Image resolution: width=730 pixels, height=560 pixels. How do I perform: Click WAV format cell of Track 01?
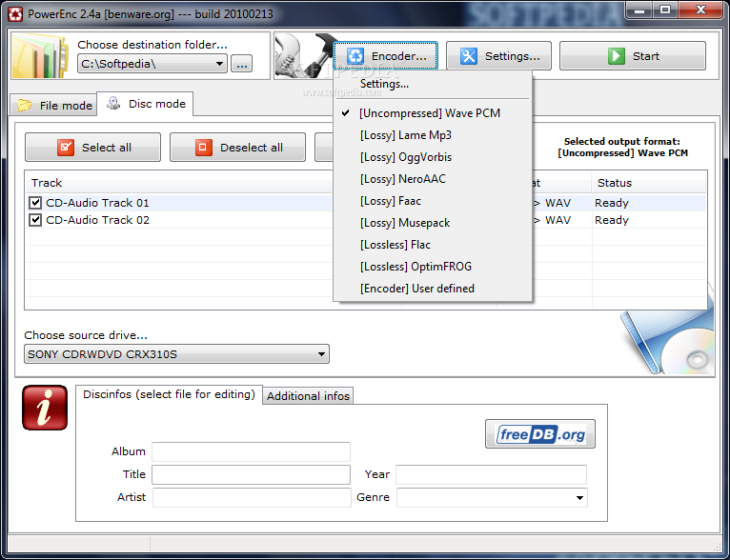click(558, 203)
